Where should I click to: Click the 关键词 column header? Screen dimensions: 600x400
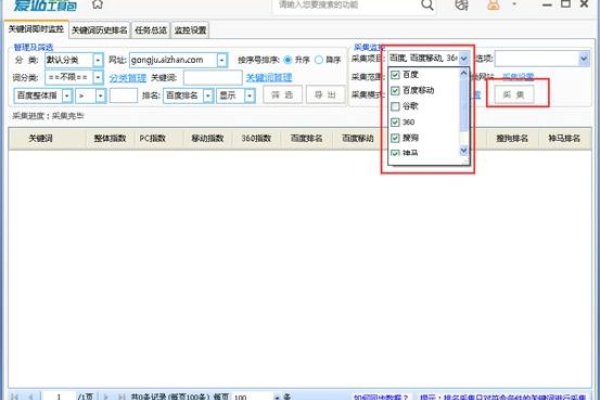pyautogui.click(x=41, y=138)
